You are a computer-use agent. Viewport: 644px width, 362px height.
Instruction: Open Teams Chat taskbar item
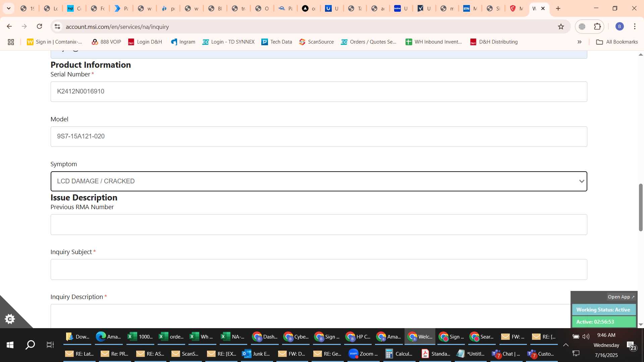coord(506,354)
